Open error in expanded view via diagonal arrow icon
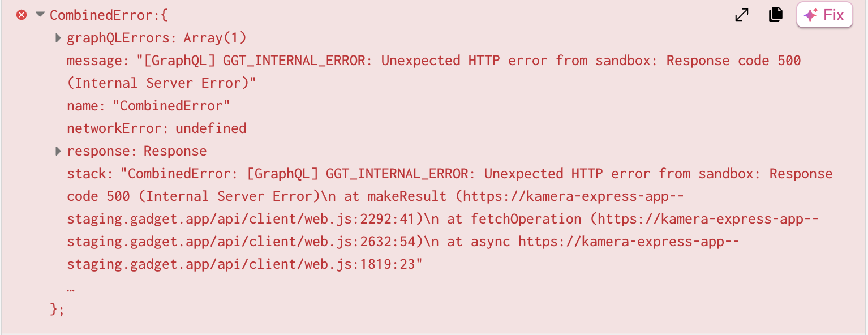The height and width of the screenshot is (335, 868). (742, 15)
